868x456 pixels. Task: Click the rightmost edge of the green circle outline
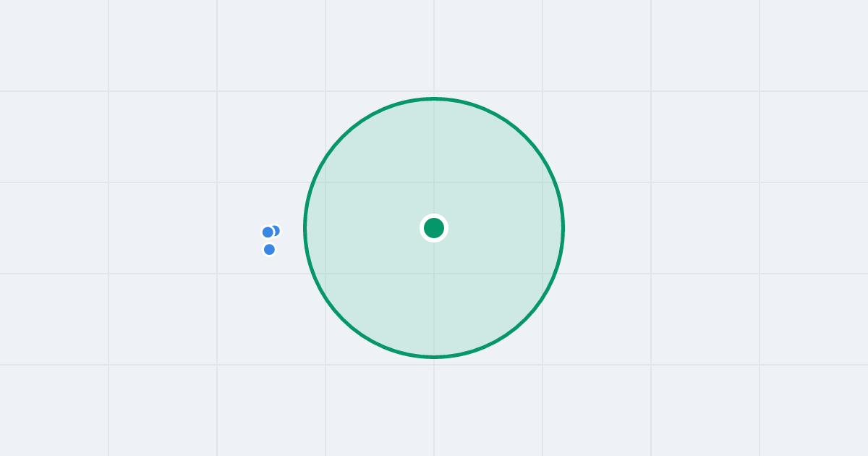tap(563, 228)
